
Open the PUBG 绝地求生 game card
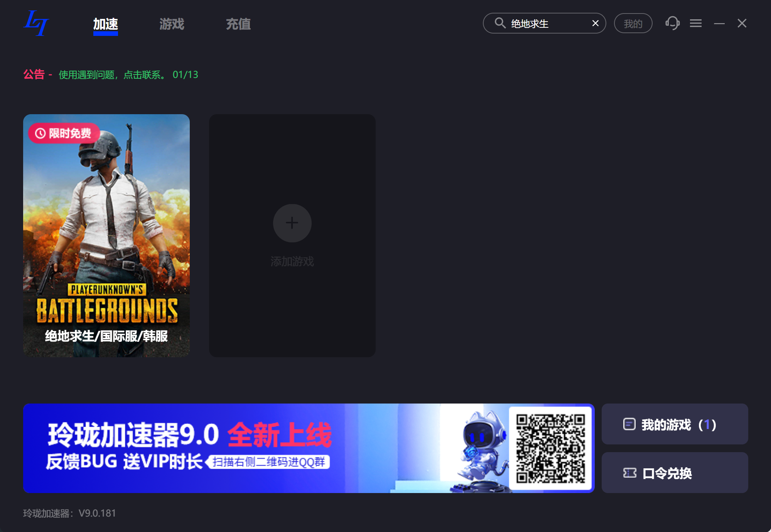(106, 235)
